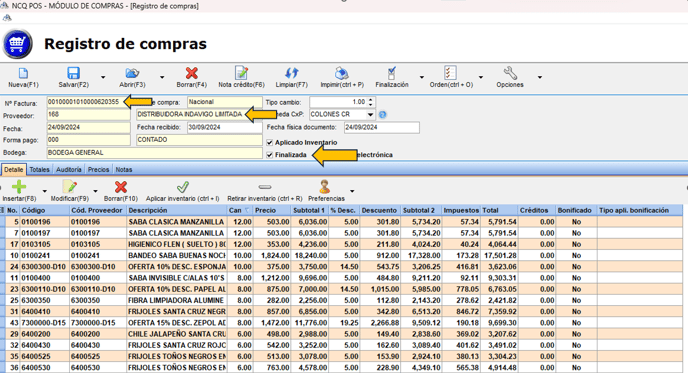Screen dimensions: 688x373
Task: Click the Bodega field BODEGA GENERAL
Action: click(154, 153)
